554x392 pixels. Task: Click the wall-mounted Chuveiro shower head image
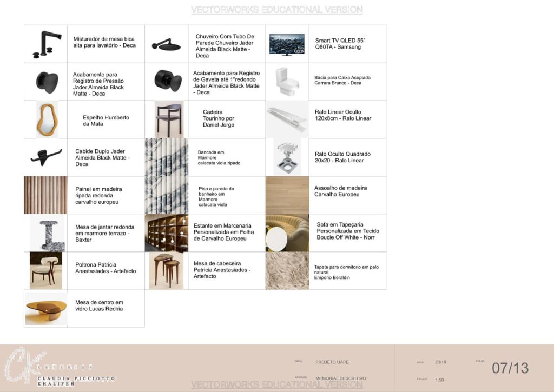tap(166, 44)
